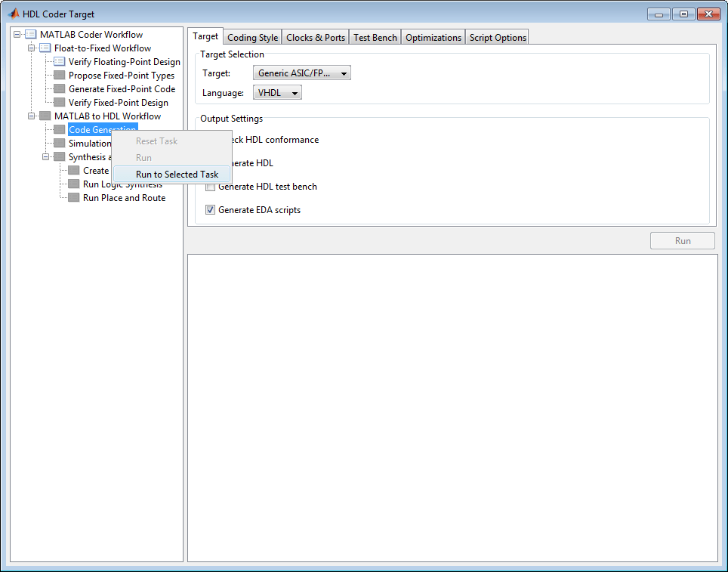Click the MATLAB logo in the title bar
This screenshot has height=572, width=728.
(x=14, y=14)
